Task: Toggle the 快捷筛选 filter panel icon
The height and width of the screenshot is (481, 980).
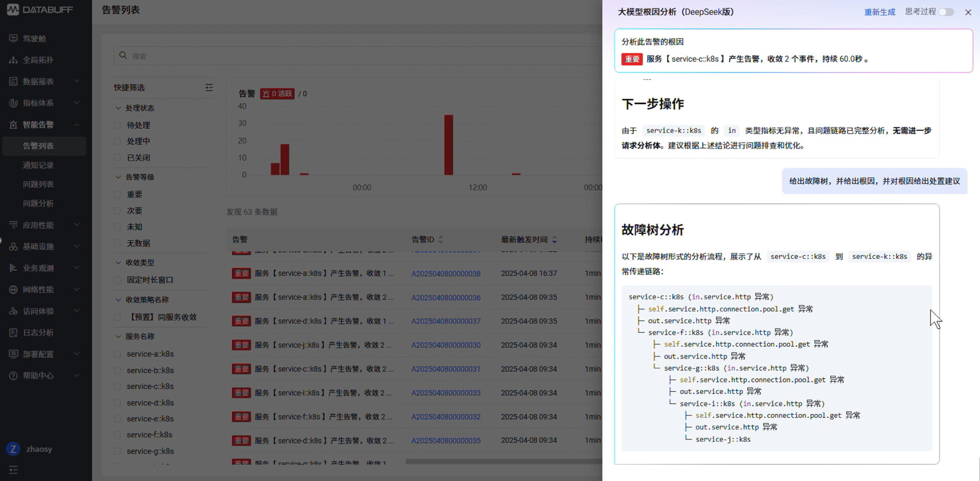Action: coord(209,87)
